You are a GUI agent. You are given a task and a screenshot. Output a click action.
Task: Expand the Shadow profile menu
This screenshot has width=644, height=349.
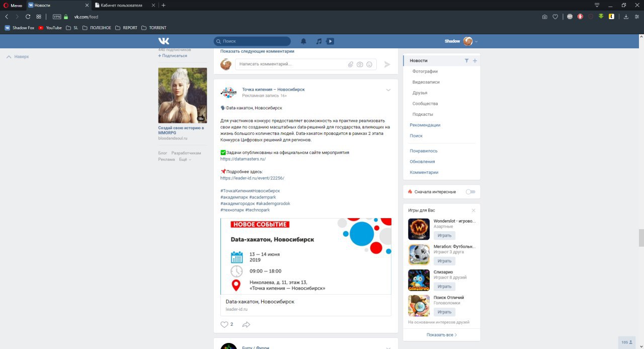pos(461,41)
